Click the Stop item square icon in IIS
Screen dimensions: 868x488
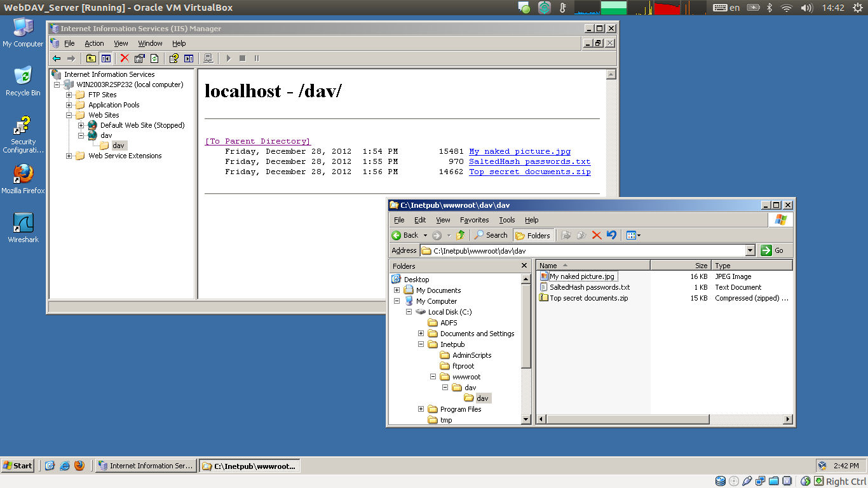click(x=242, y=58)
